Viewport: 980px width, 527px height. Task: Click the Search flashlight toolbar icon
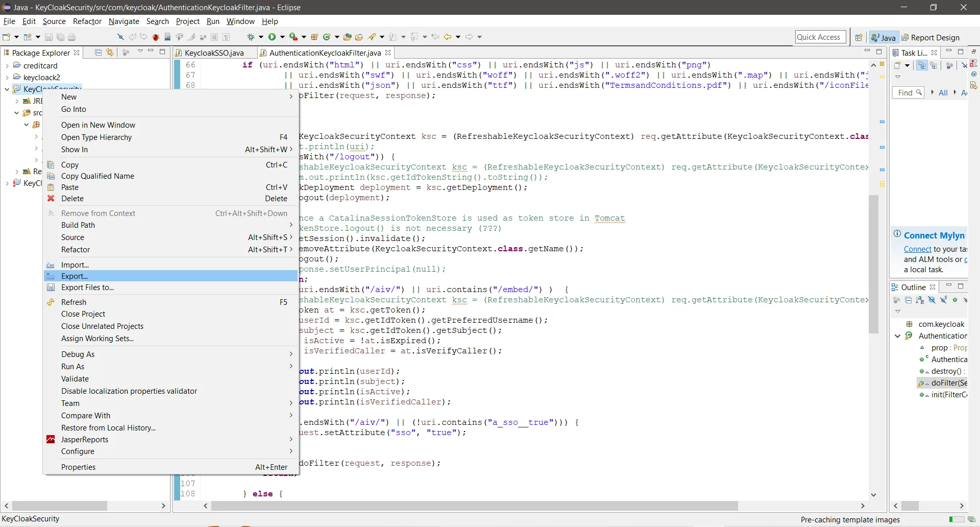372,37
